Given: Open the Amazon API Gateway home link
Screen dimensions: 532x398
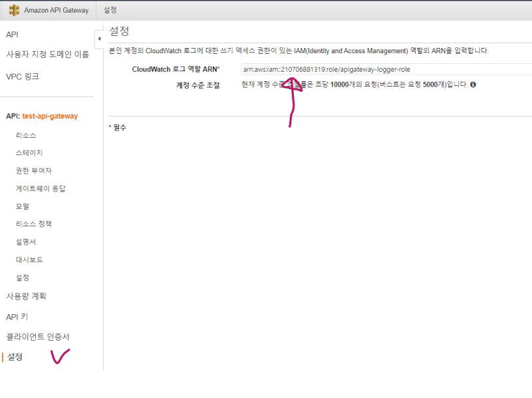Looking at the screenshot, I should 56,10.
